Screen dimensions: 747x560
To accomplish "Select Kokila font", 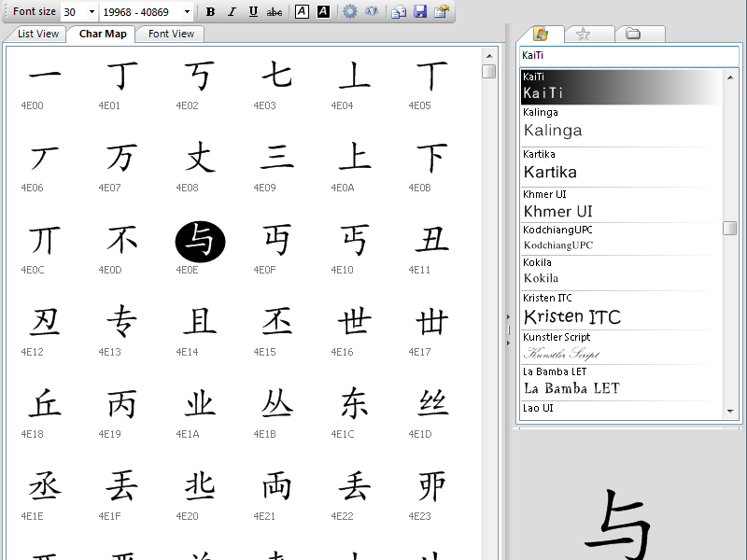I will (x=621, y=273).
